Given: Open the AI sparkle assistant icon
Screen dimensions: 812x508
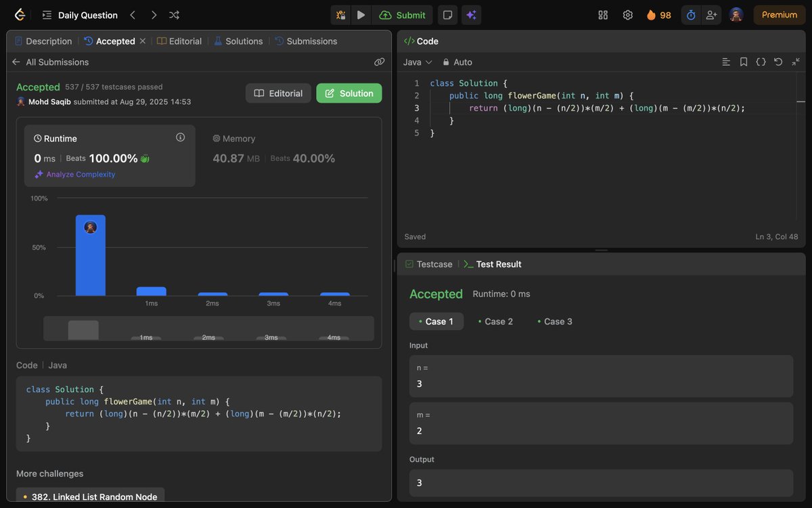Looking at the screenshot, I should pyautogui.click(x=471, y=15).
